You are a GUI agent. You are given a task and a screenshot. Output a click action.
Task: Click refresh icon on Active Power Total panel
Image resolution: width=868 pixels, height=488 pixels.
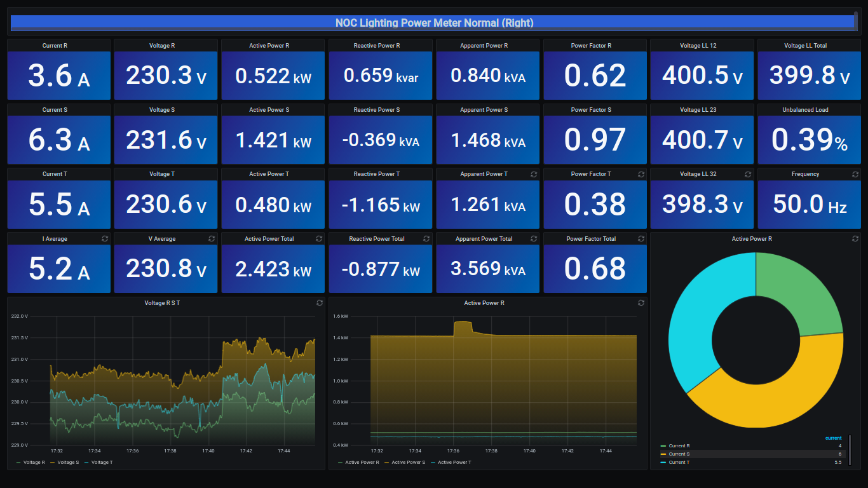pos(319,238)
